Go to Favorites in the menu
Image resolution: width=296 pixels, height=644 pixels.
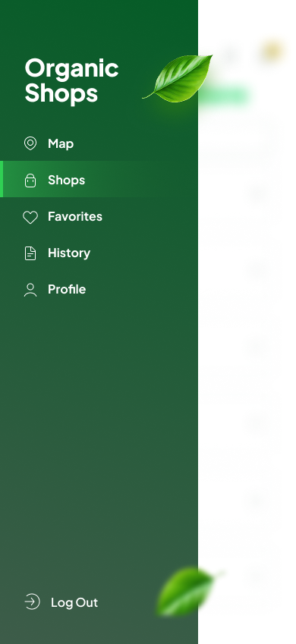pyautogui.click(x=99, y=216)
